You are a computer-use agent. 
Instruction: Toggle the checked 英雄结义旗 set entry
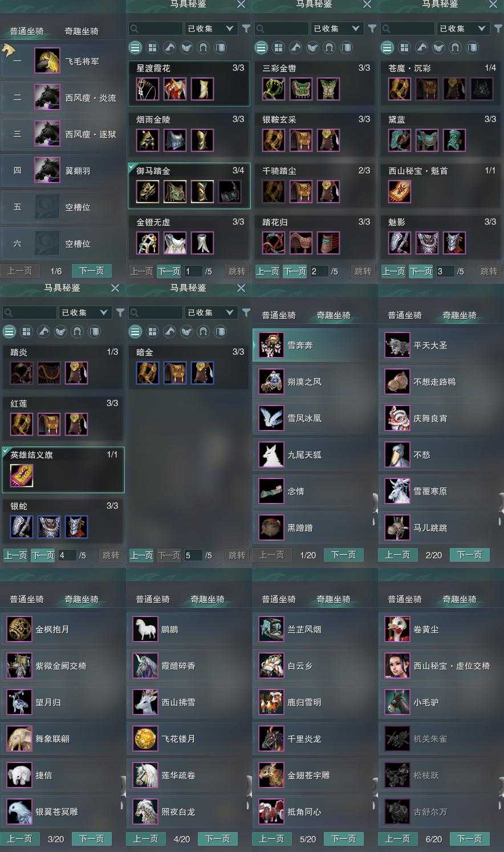tap(63, 470)
